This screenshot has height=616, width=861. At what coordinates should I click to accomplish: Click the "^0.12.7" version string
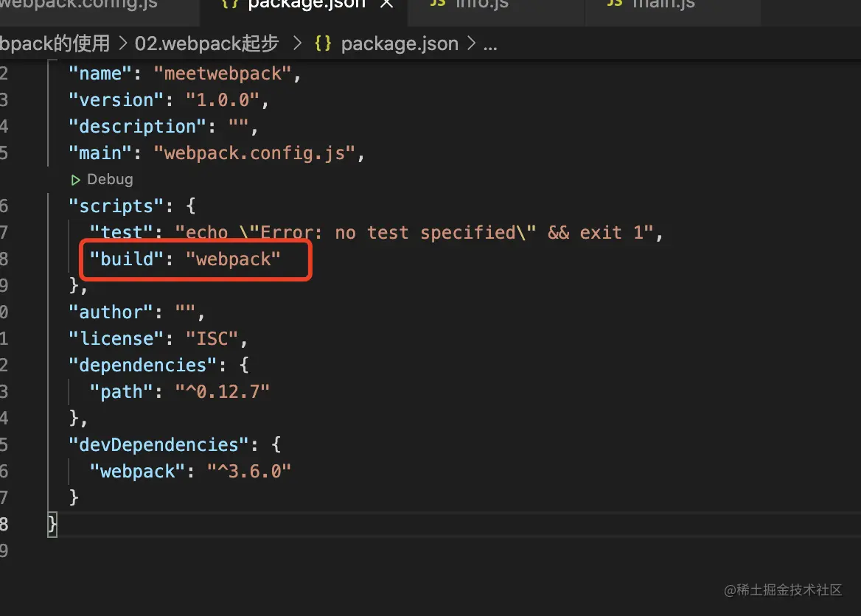[x=223, y=392]
